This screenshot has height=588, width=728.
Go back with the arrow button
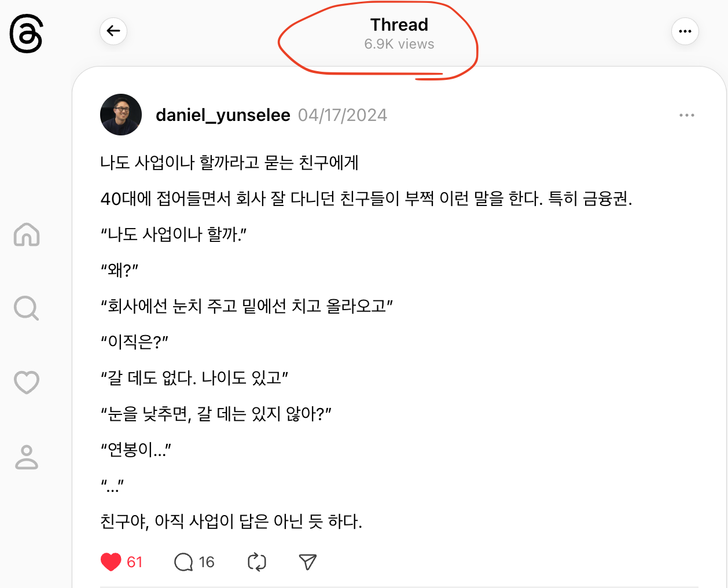113,31
